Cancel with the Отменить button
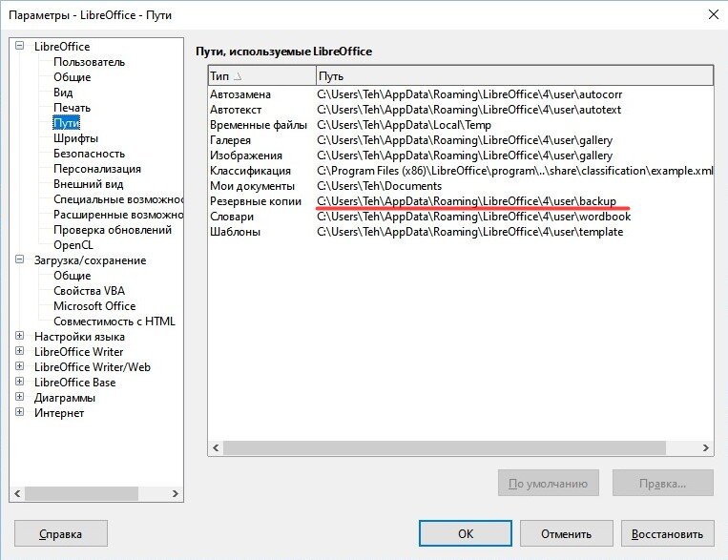 (x=566, y=533)
